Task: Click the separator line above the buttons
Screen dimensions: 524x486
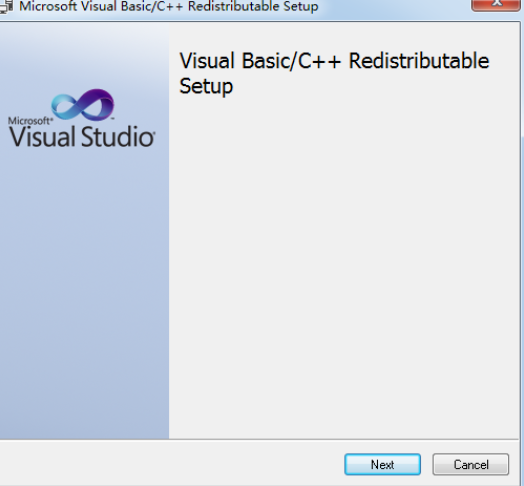Action: coord(259,440)
